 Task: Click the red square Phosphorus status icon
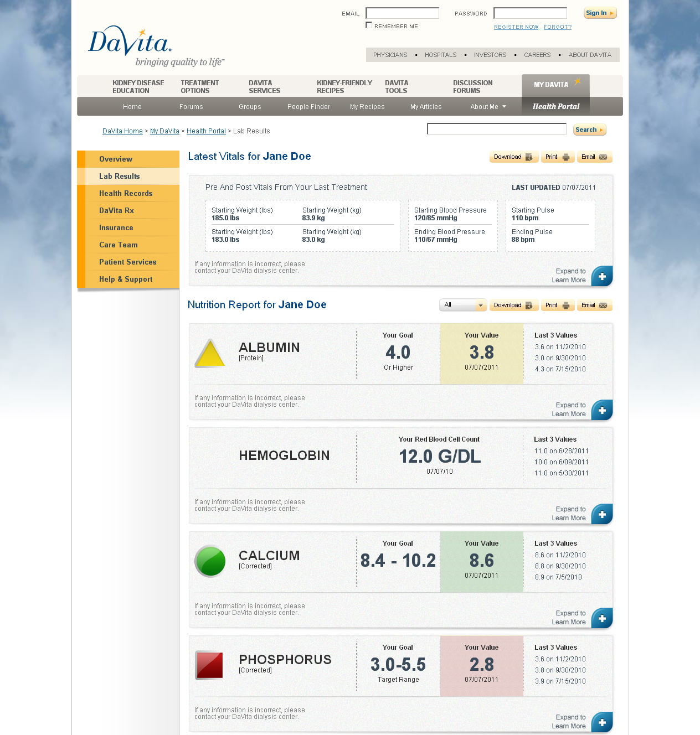point(209,665)
